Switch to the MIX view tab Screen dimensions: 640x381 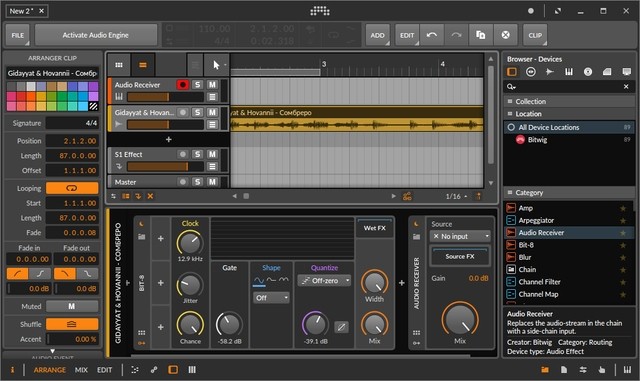(x=81, y=370)
